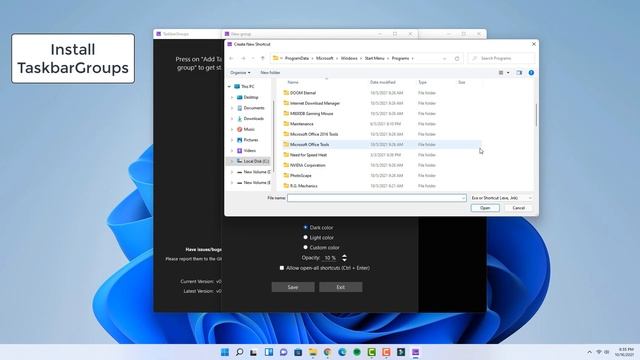
Task: Expand the Downloads tree node
Action: pos(232,118)
